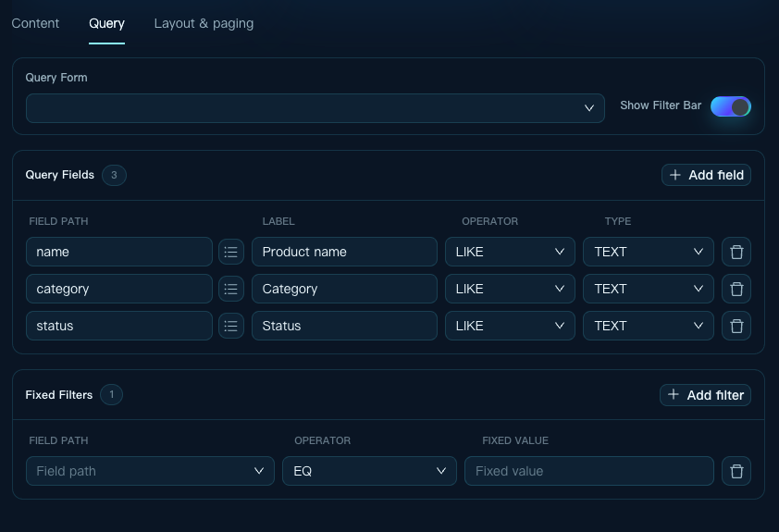The image size is (779, 532).
Task: Open the TEXT type dropdown for Status row
Action: tap(648, 326)
